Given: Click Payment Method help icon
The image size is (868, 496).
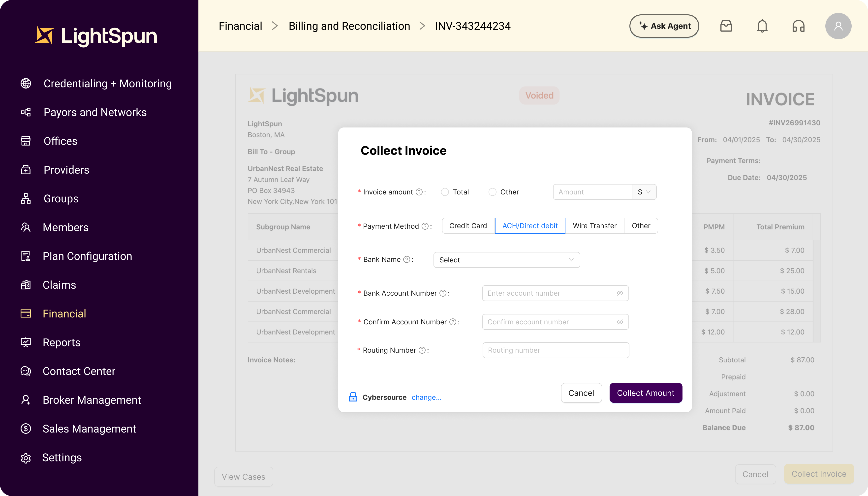Looking at the screenshot, I should click(x=425, y=226).
